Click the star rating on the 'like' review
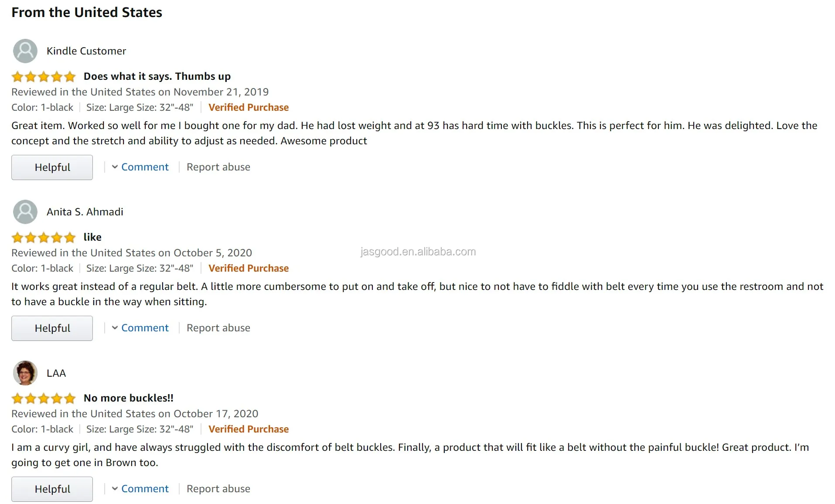This screenshot has height=504, width=835. 44,238
